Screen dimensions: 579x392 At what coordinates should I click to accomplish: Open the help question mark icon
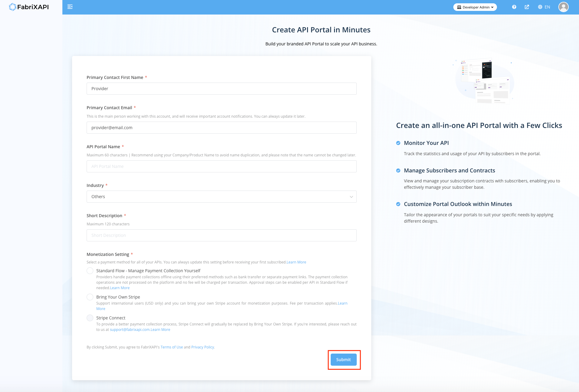[514, 7]
